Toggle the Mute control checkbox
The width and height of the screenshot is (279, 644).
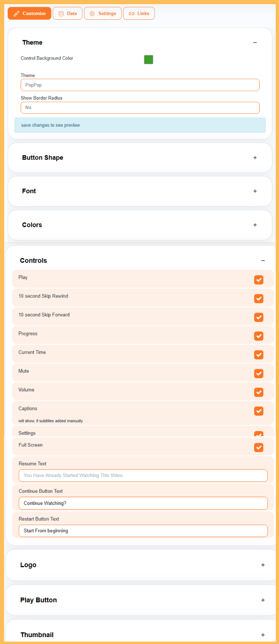click(x=258, y=374)
